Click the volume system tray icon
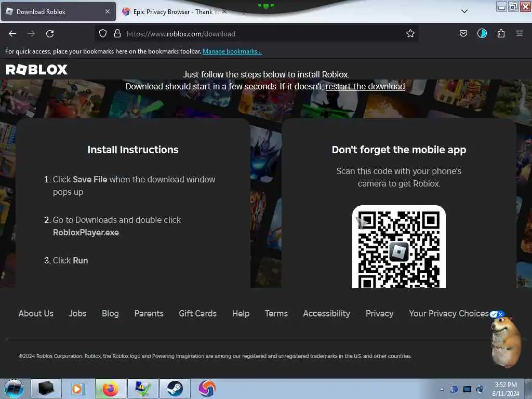Viewport: 532px width, 399px height. tap(480, 389)
